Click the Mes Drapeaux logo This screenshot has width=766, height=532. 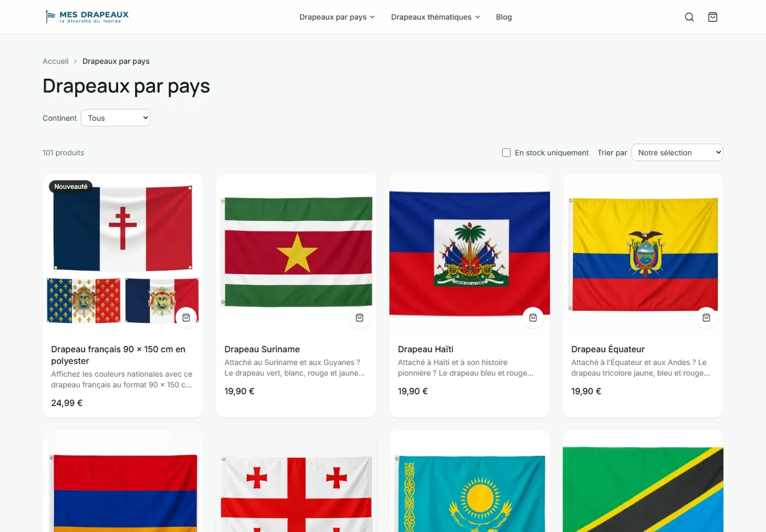86,17
